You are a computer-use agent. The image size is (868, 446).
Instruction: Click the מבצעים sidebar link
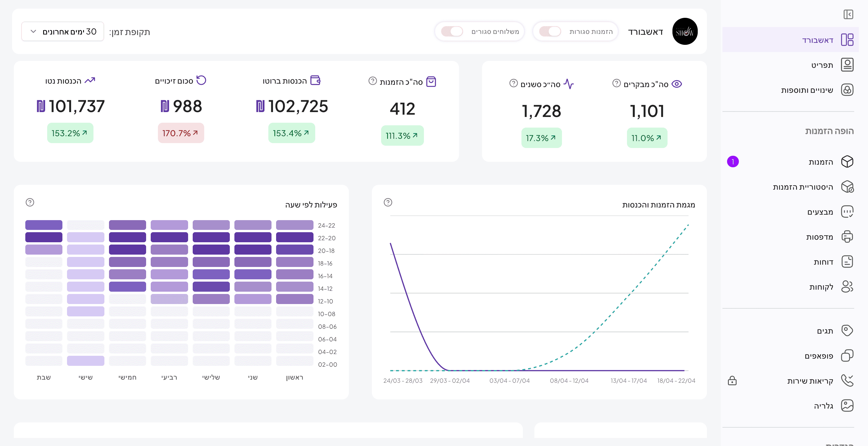point(820,212)
